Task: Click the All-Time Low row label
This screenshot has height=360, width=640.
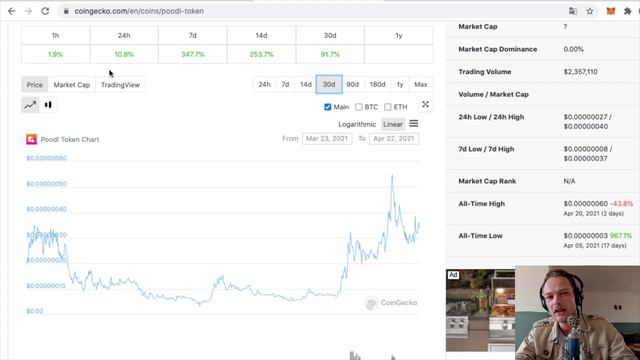Action: [480, 236]
